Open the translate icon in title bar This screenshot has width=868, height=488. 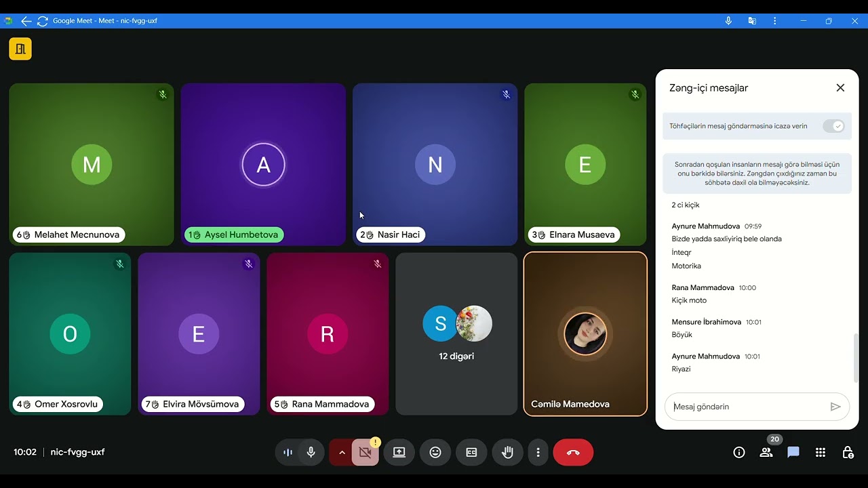click(x=752, y=21)
